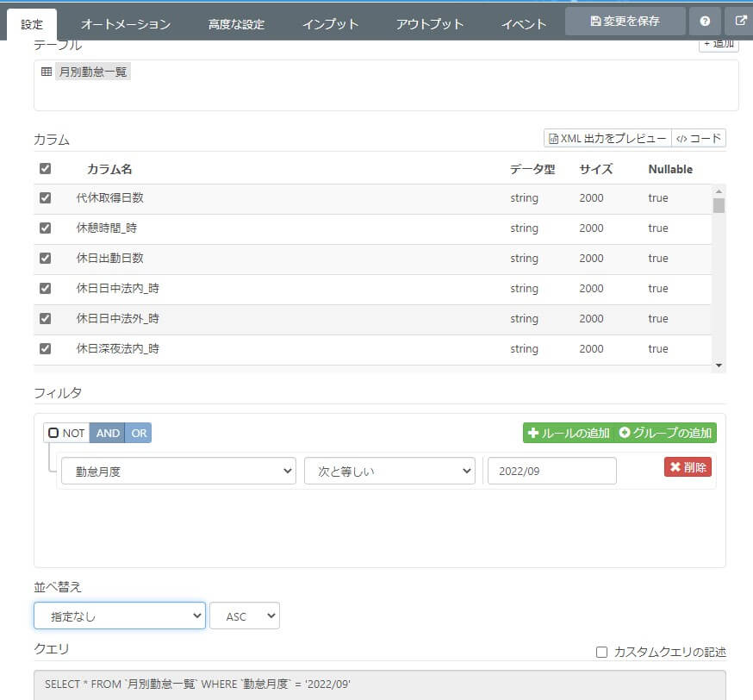
Task: Open the 指定なし sort column dropdown
Action: [120, 616]
